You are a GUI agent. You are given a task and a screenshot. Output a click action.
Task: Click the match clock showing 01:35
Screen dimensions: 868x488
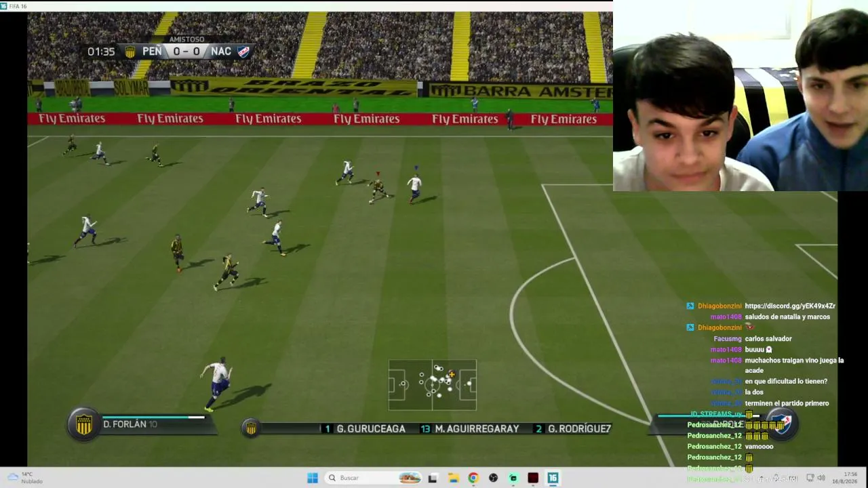tap(101, 52)
